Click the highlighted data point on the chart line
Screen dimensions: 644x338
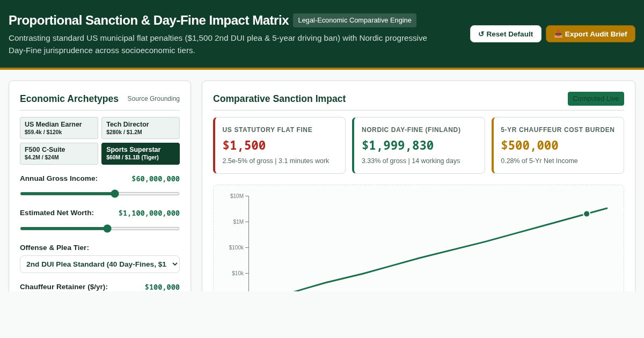(587, 214)
